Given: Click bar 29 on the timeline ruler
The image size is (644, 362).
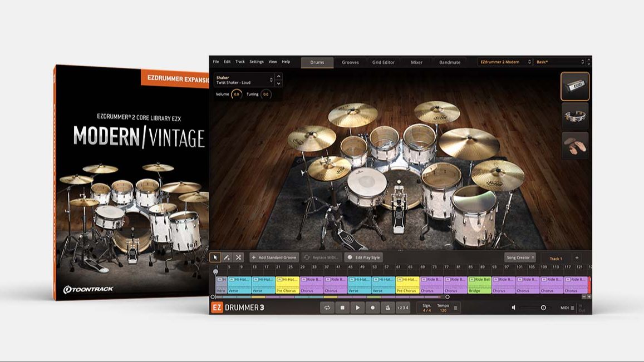Looking at the screenshot, I should [302, 267].
